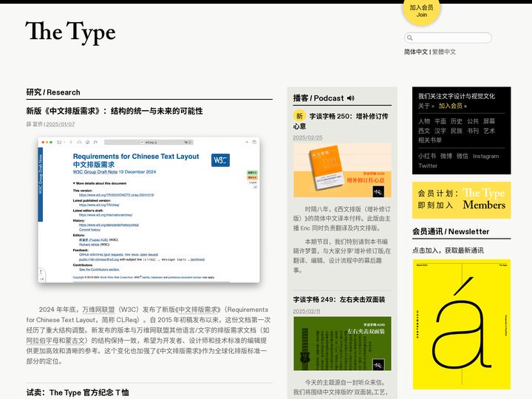Viewport: 532px width, 399px height.
Task: Open podcast 字谈字畅 249:左右夹击双面装
Action: click(339, 299)
